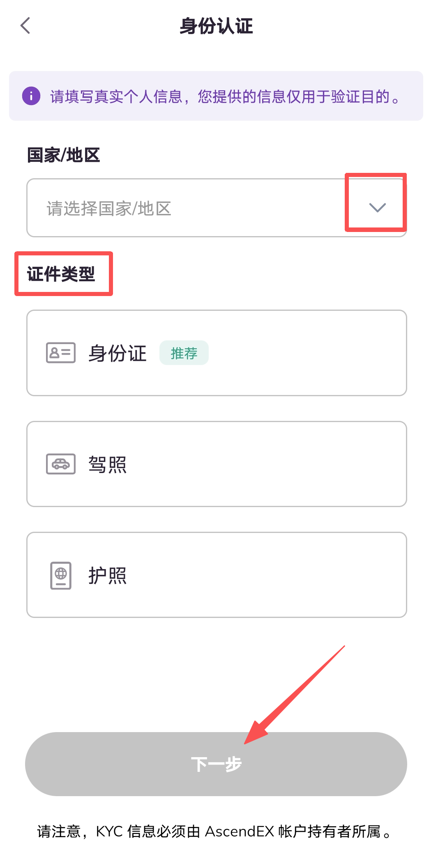Click the 请填写真实个人信息 notice text
The image size is (438, 868).
coord(117,96)
